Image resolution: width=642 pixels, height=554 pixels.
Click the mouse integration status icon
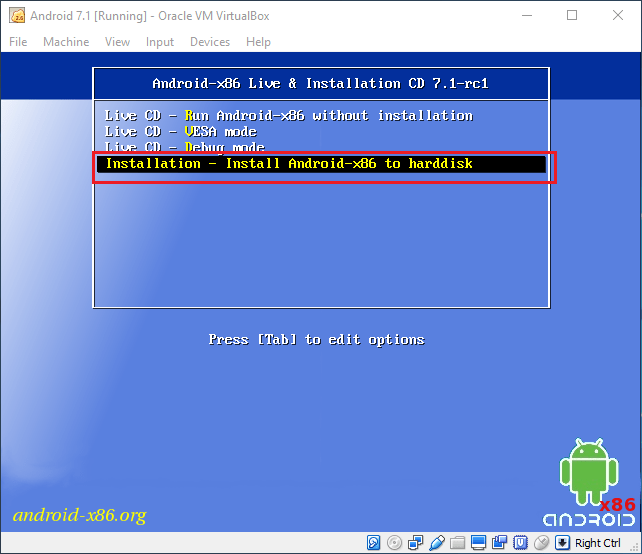click(x=541, y=543)
